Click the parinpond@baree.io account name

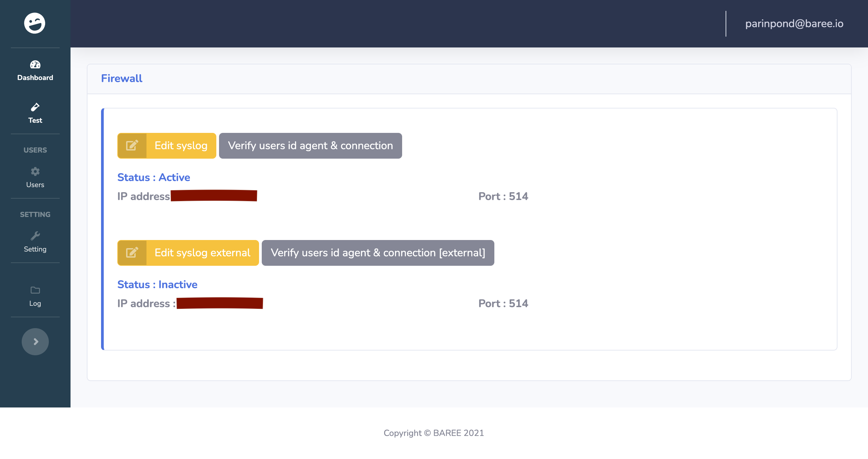[794, 23]
